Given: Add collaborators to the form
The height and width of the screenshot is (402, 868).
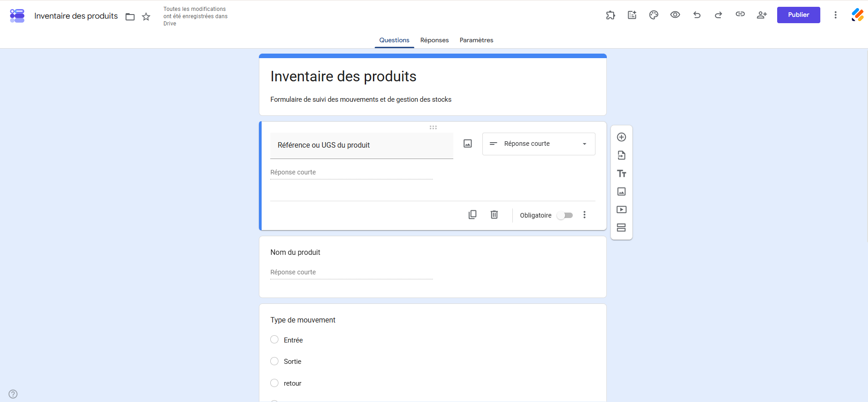Looking at the screenshot, I should 762,15.
